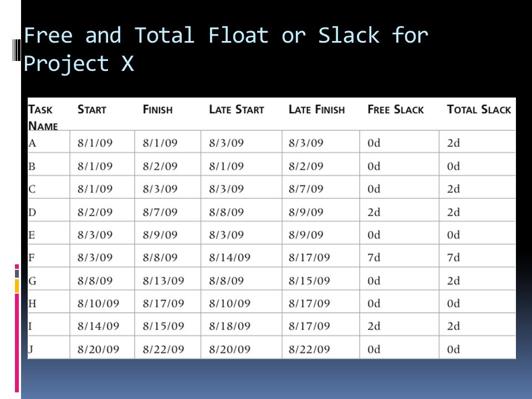The image size is (532, 399).
Task: Click the slide title 'Free and Total Float'
Action: click(146, 35)
